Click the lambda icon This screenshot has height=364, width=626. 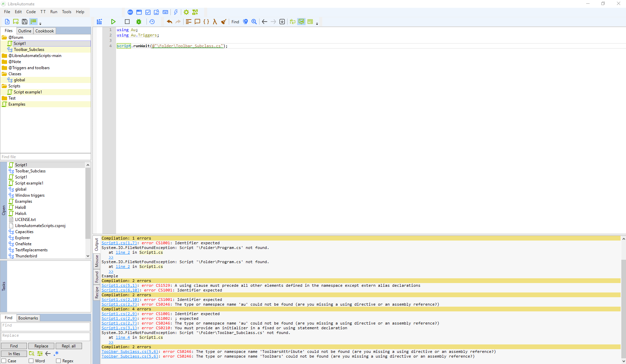[x=215, y=22]
